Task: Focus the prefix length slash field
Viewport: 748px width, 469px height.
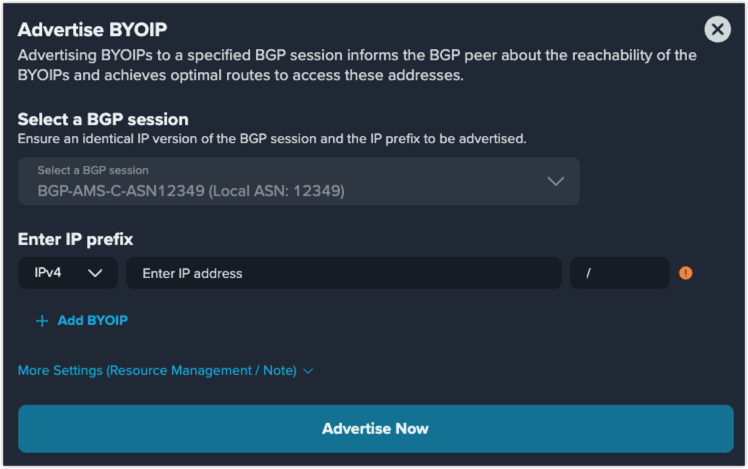Action: 619,273
